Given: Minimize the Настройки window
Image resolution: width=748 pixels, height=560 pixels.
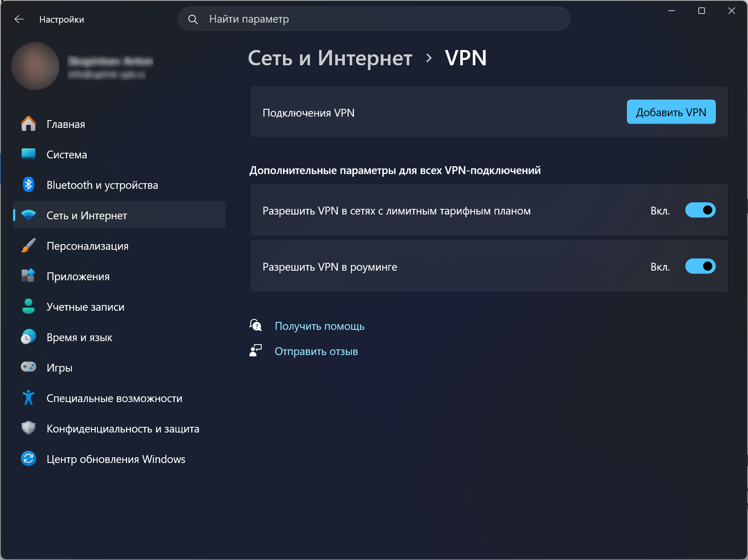Looking at the screenshot, I should tap(671, 11).
